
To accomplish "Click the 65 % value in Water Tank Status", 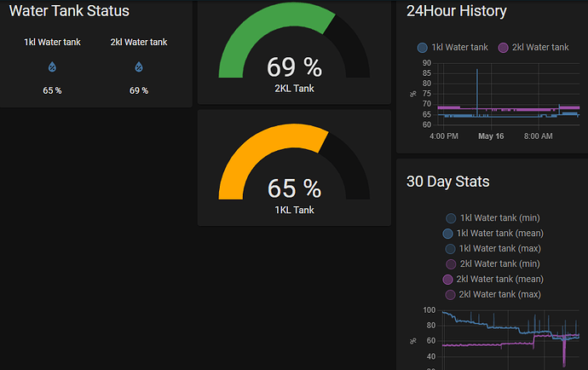I will pyautogui.click(x=52, y=90).
